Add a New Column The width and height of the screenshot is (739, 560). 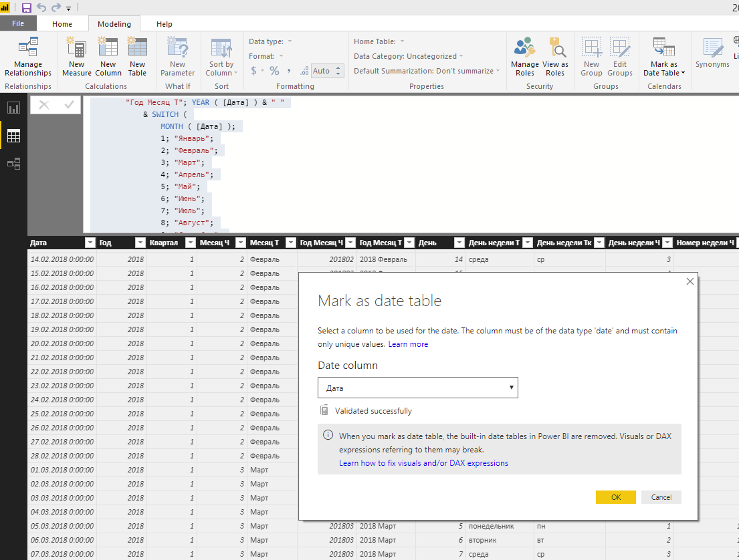pyautogui.click(x=108, y=57)
